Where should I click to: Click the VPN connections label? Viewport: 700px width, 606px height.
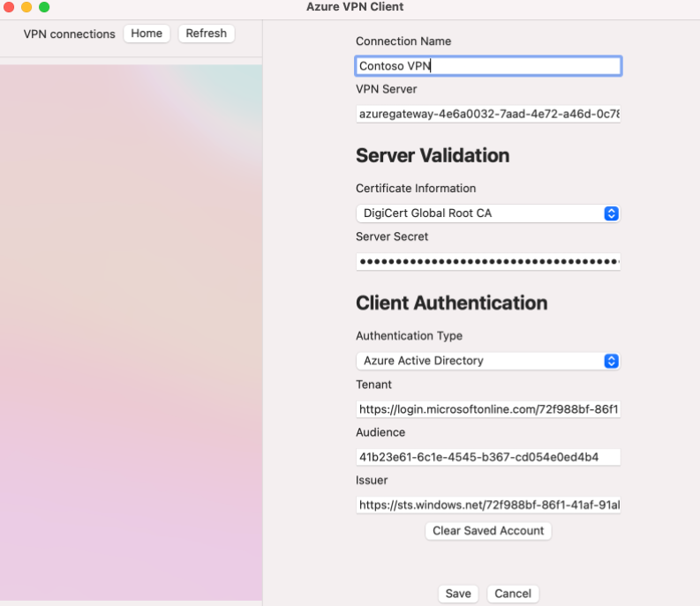[x=69, y=34]
